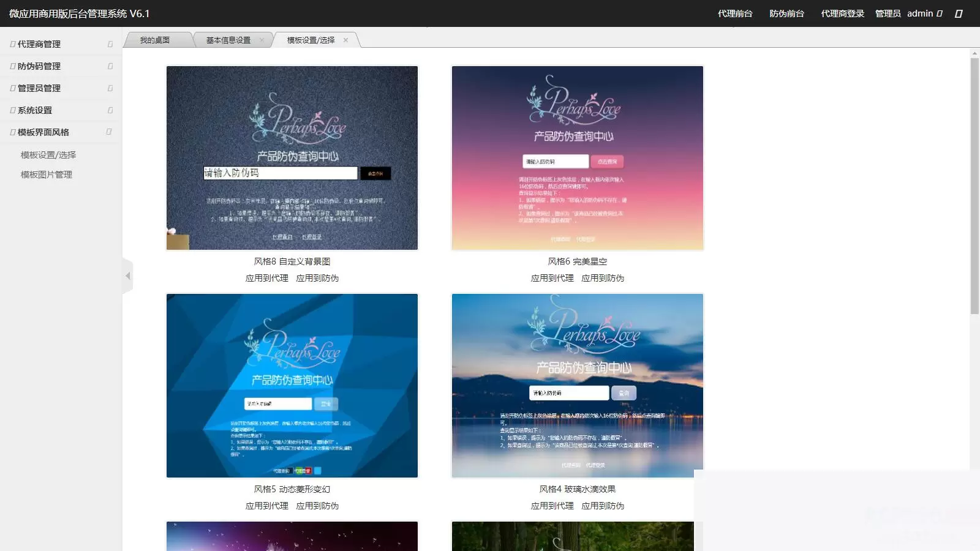The width and height of the screenshot is (980, 551).
Task: Open 模板图片管理 in the sidebar
Action: tap(47, 174)
